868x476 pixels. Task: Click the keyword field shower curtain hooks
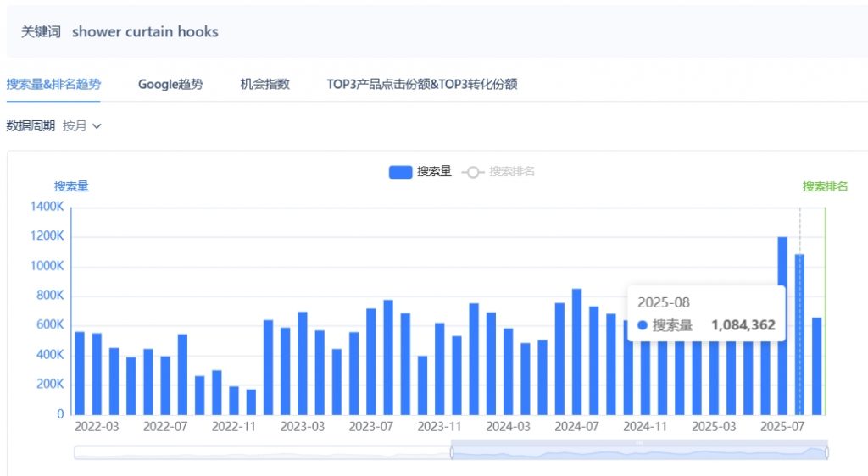click(145, 32)
